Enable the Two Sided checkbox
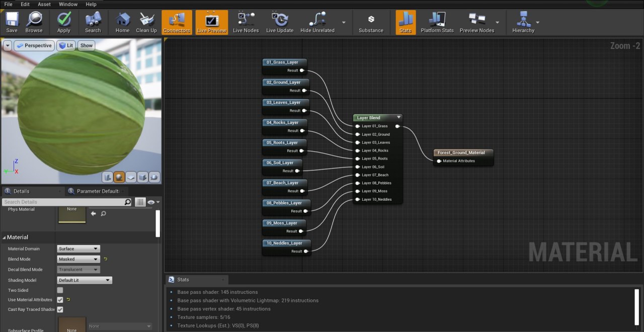Viewport: 644px width, 332px height. [60, 290]
